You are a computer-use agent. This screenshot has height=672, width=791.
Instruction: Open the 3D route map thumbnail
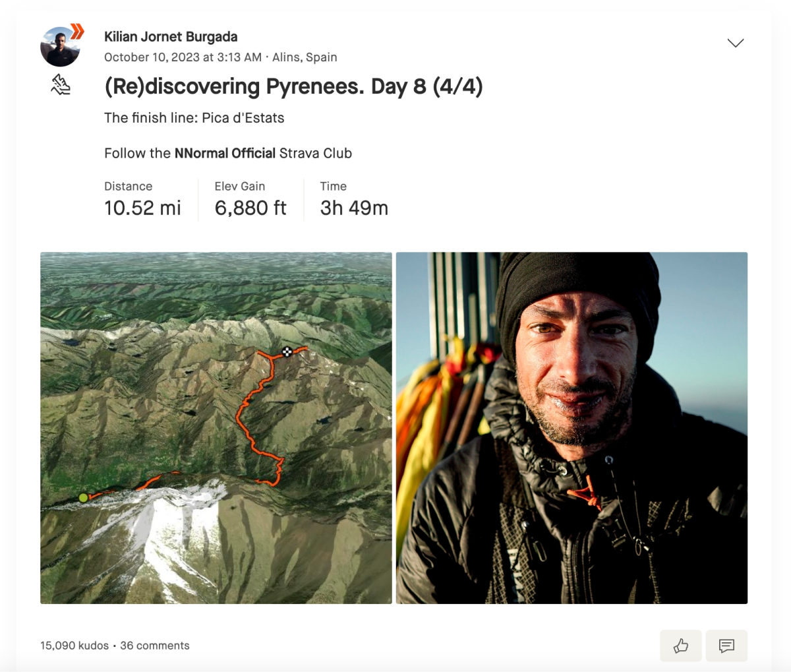click(216, 428)
